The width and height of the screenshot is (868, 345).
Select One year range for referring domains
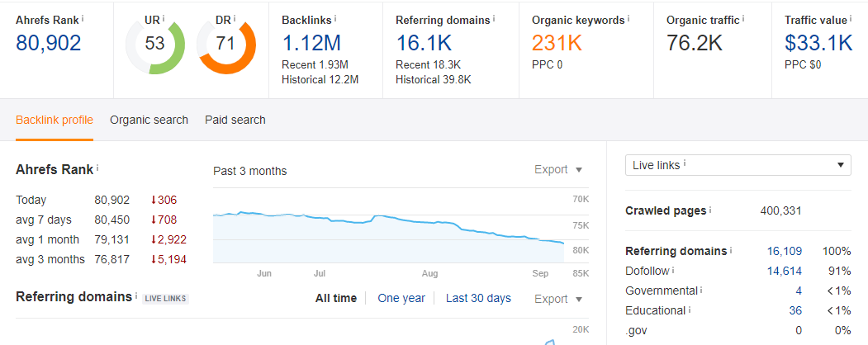click(x=401, y=299)
